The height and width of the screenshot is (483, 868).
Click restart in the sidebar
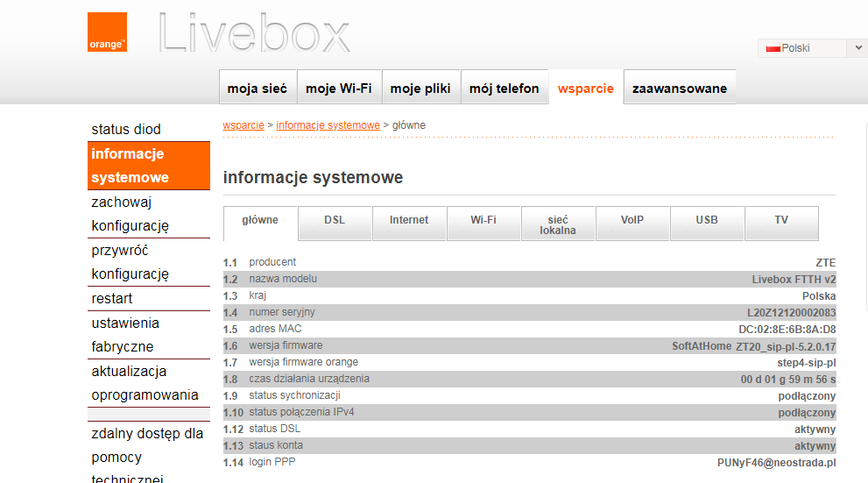coord(112,299)
